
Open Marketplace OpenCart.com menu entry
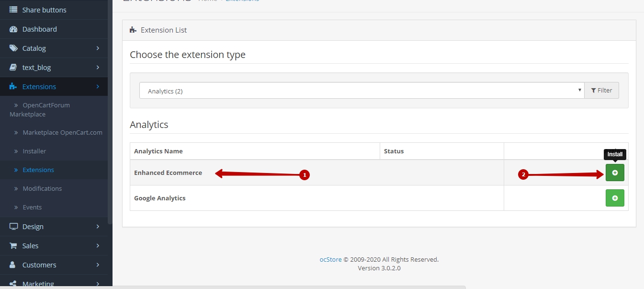click(62, 132)
